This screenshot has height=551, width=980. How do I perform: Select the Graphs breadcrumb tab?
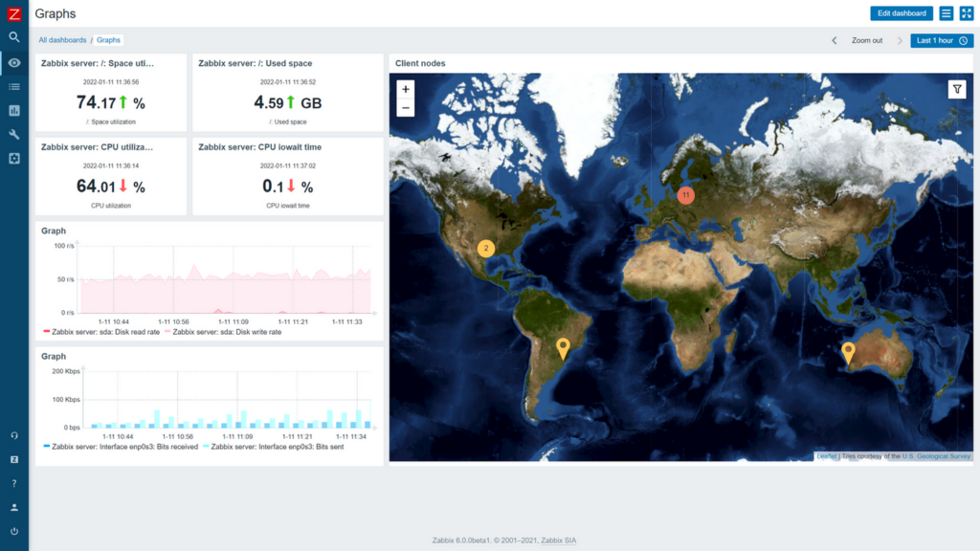click(x=108, y=40)
